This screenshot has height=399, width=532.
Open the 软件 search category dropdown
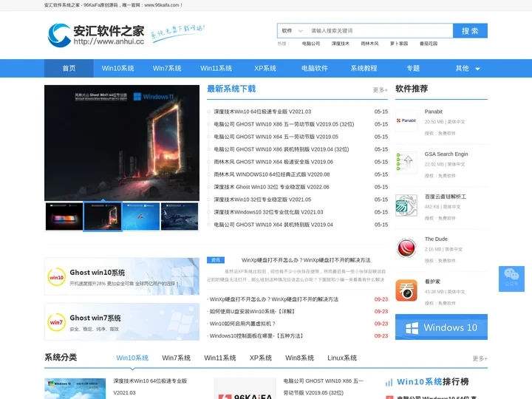[292, 30]
